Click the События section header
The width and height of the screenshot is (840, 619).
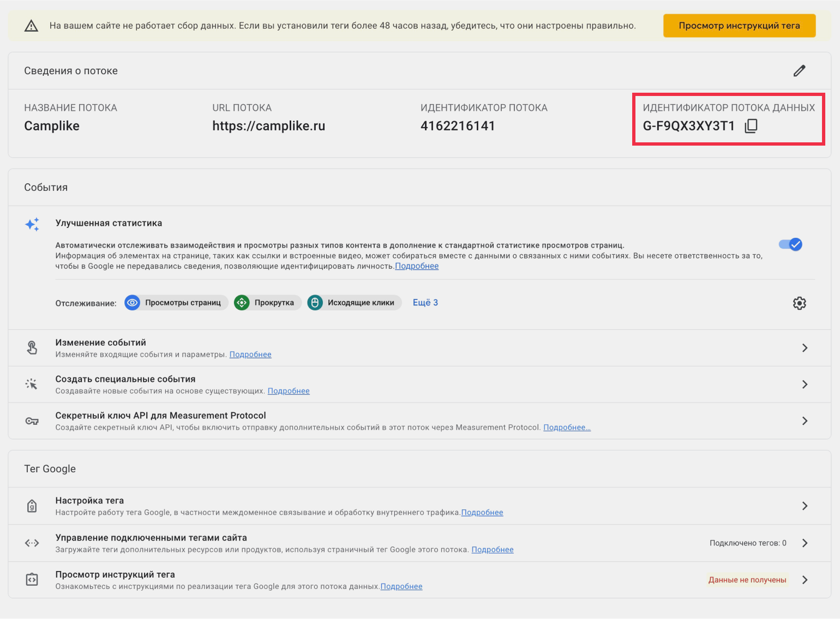tap(46, 188)
